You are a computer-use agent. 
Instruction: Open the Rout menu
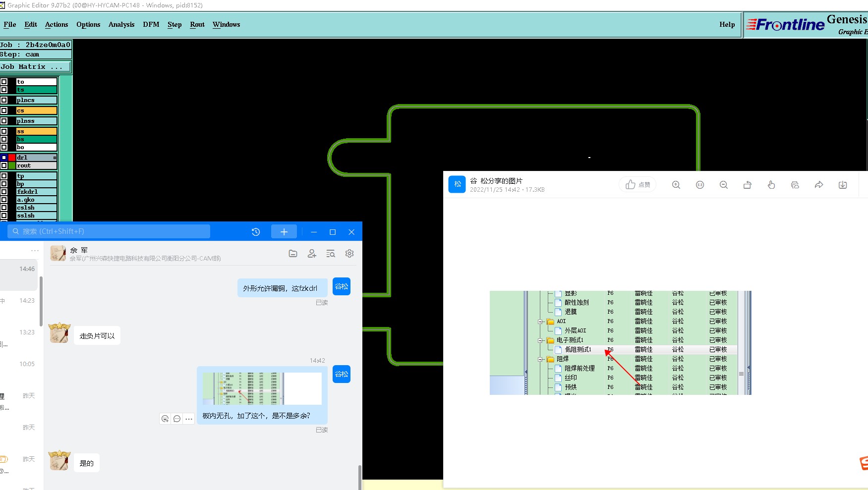click(x=197, y=24)
